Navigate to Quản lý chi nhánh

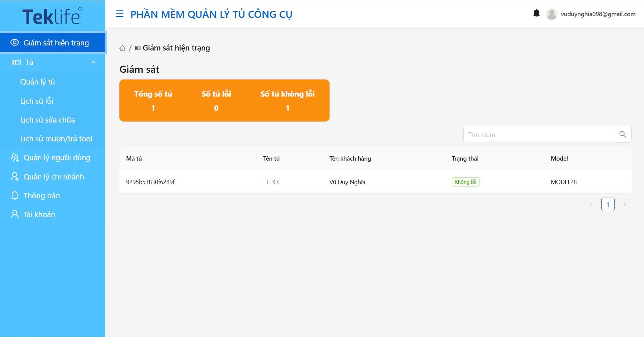[53, 177]
